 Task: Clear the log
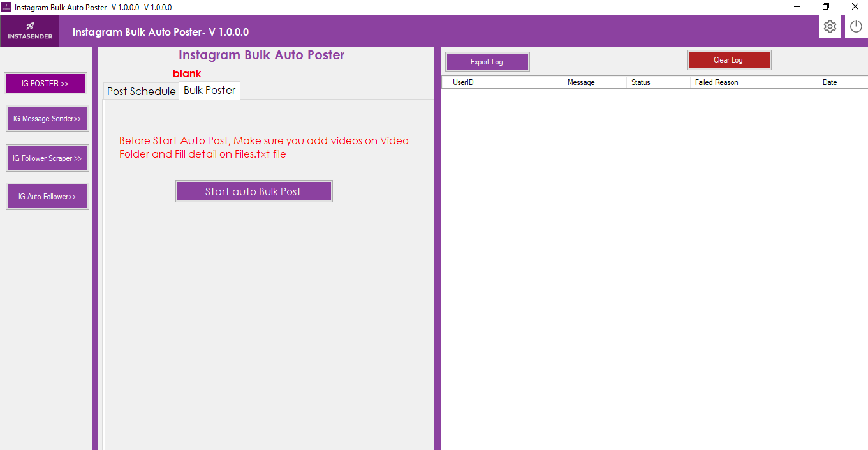729,60
